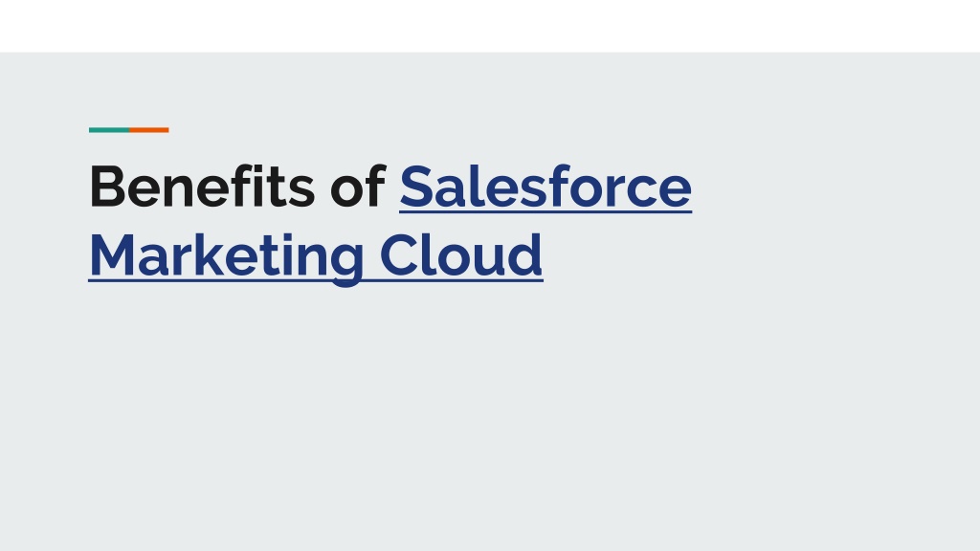Open the Salesforce hyperlink in the title
This screenshot has width=980, height=551.
click(545, 187)
